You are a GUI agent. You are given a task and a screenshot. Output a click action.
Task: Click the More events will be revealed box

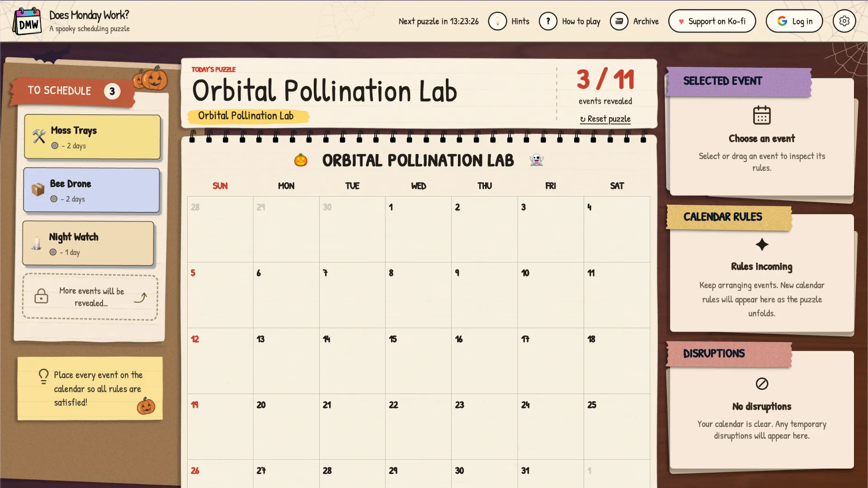point(90,297)
